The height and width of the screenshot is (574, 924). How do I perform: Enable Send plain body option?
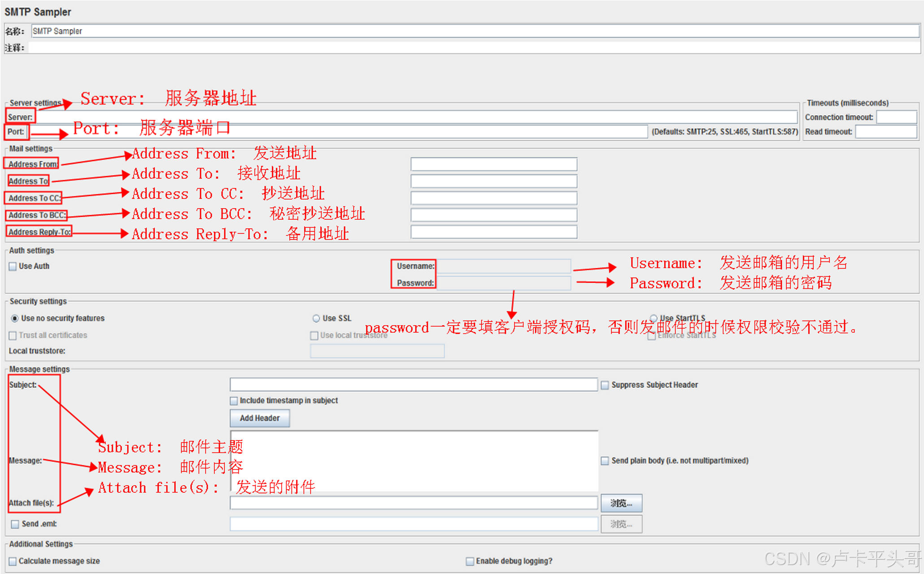click(x=605, y=461)
